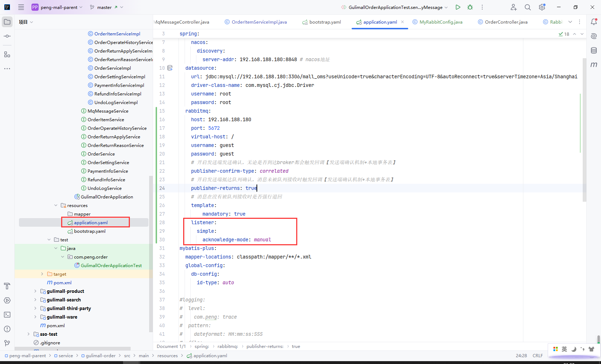Screen dimensions: 601x364
Task: Click gulimall-order in the navigation bar
Action: (x=99, y=355)
